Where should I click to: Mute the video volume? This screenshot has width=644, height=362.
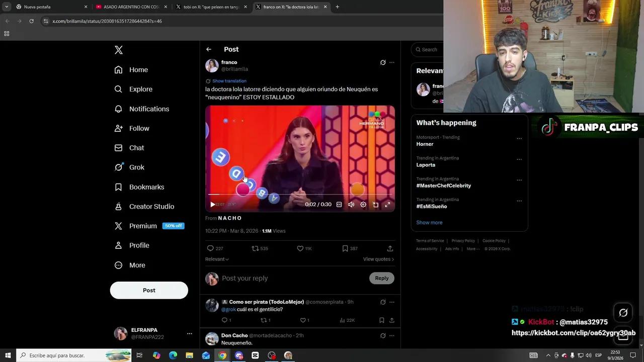(351, 205)
